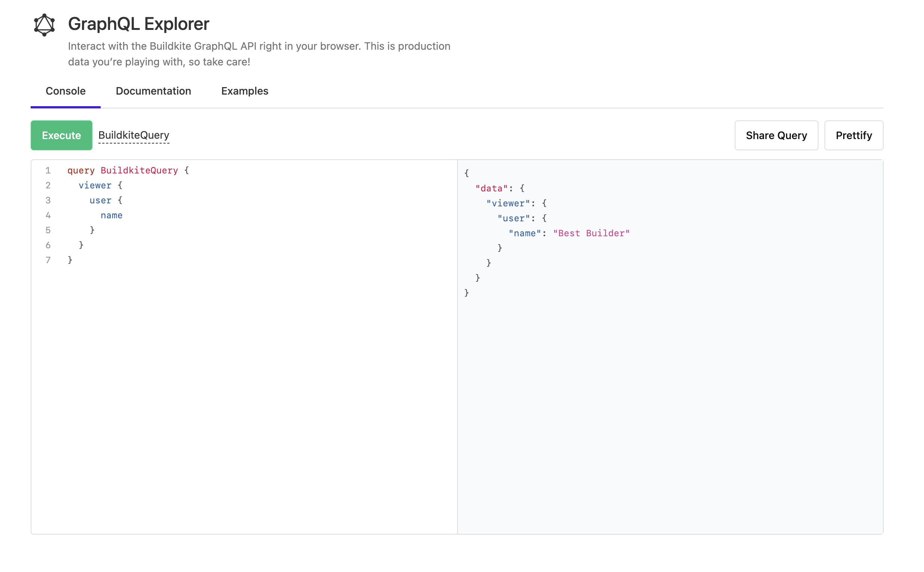Prettify the current query

(854, 135)
